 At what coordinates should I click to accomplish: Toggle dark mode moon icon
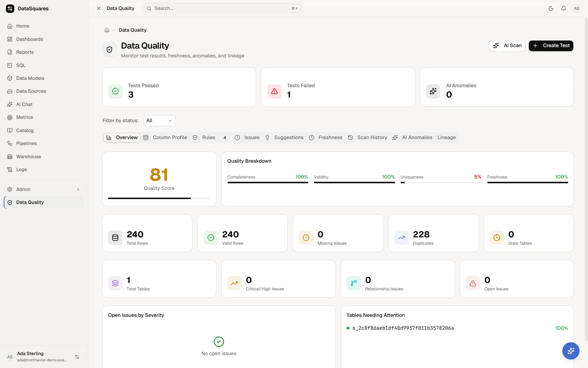tap(551, 8)
